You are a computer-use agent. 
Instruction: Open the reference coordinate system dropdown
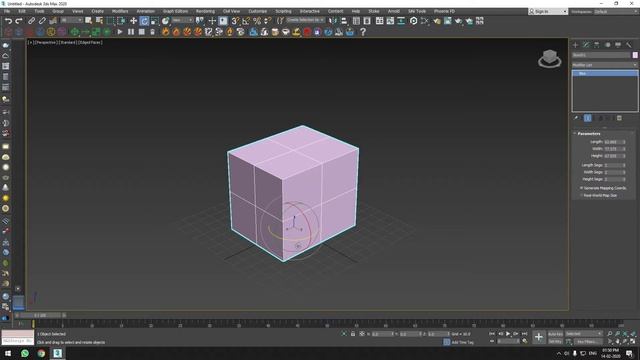click(182, 20)
